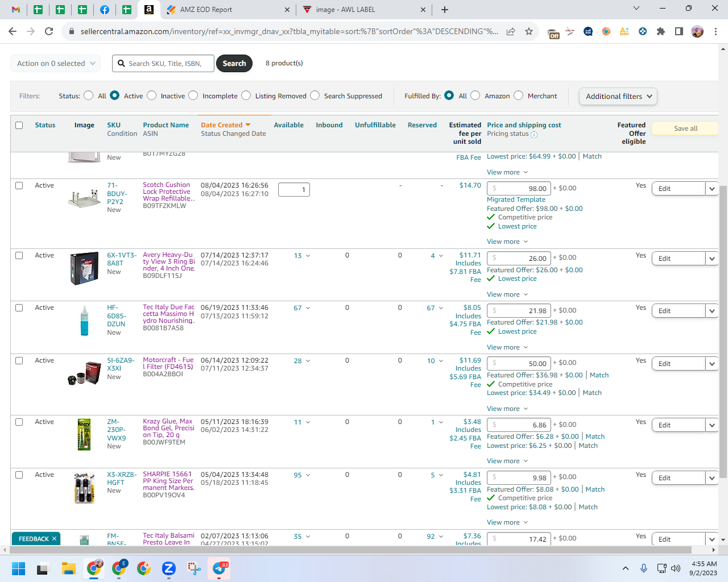Filter by Search Suppressed status
Screen dimensions: 728x582
pos(315,95)
